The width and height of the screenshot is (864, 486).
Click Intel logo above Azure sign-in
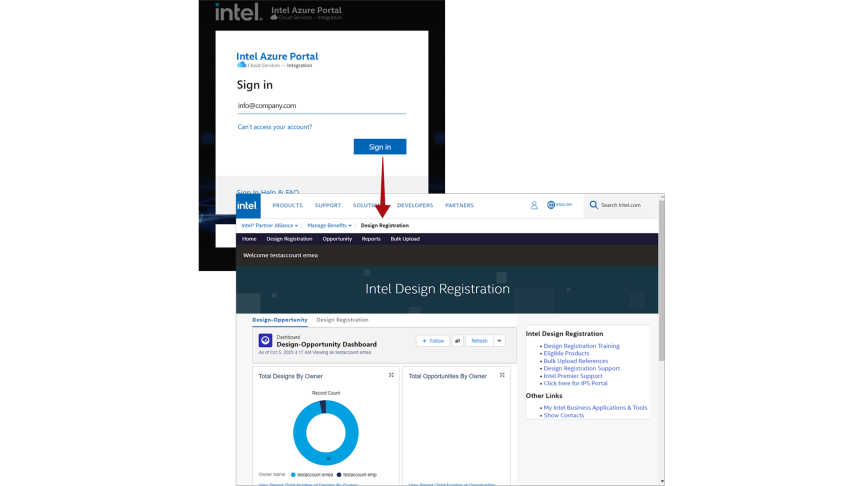pos(238,12)
